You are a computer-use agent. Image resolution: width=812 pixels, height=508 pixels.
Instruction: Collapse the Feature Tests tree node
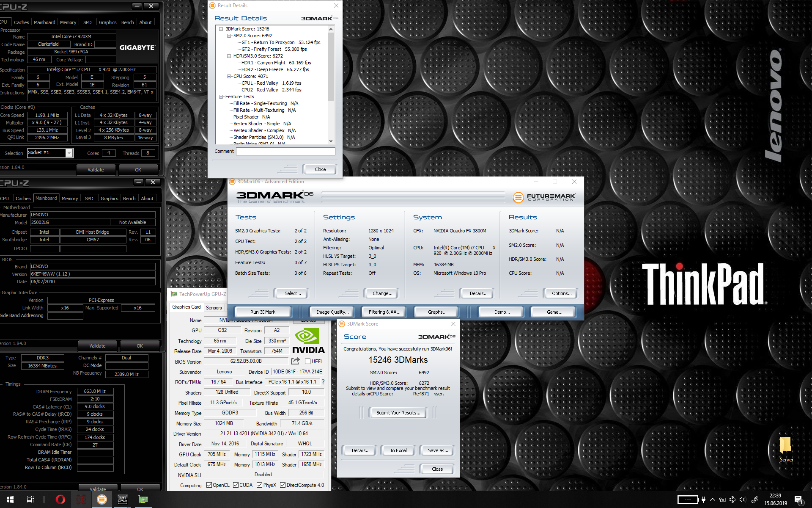[221, 97]
